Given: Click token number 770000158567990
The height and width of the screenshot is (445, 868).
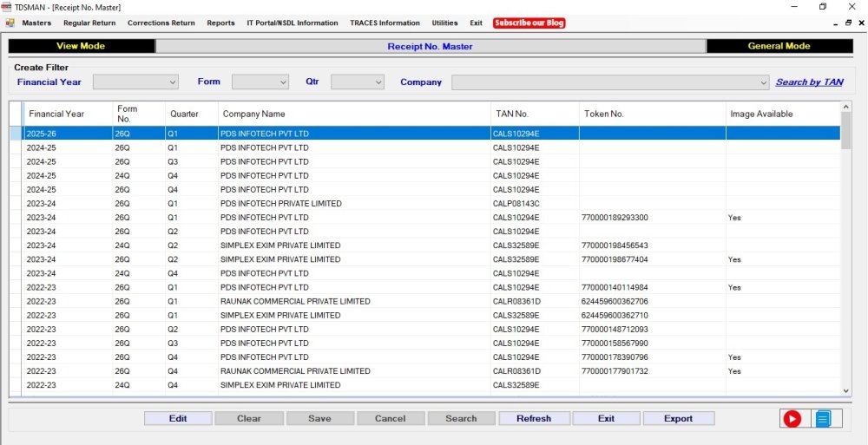Looking at the screenshot, I should pyautogui.click(x=615, y=344).
